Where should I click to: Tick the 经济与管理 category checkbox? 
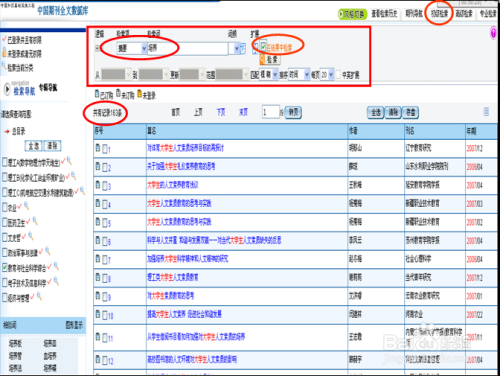click(5, 297)
